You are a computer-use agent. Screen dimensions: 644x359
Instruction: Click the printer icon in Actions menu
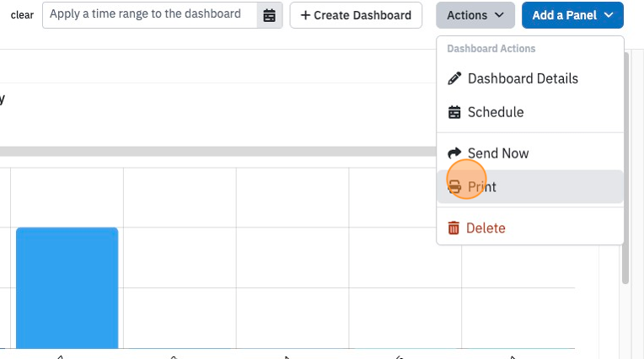click(454, 187)
